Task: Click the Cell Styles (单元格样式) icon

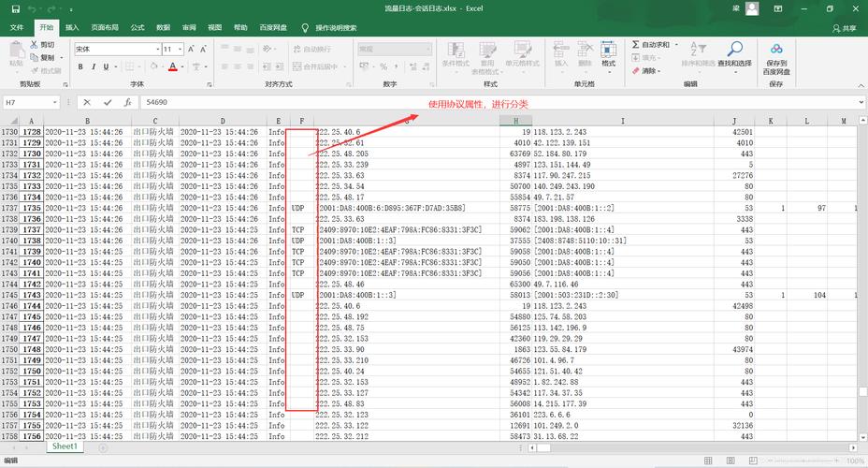Action: pyautogui.click(x=522, y=51)
